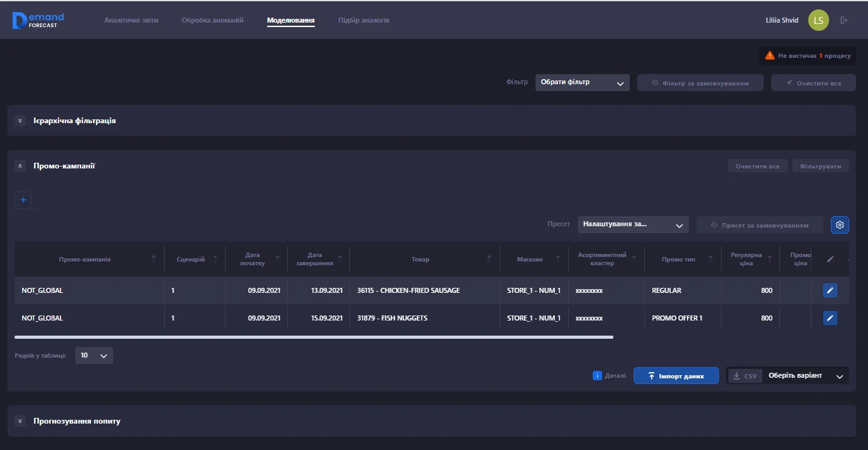Edit the FISH NUGGETS row with pencil icon

tap(830, 318)
